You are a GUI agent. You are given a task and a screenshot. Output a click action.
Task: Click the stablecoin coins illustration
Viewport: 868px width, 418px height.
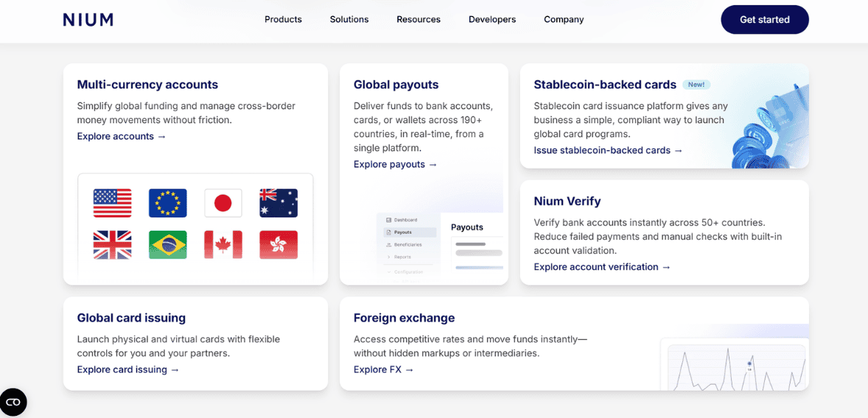coord(770,127)
